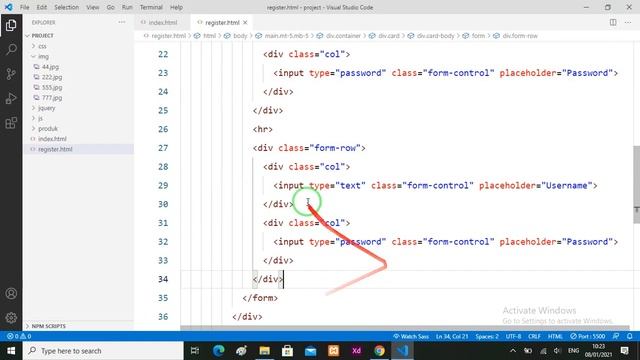This screenshot has width=640, height=360.
Task: Open Run and Debug view
Action: point(11,98)
